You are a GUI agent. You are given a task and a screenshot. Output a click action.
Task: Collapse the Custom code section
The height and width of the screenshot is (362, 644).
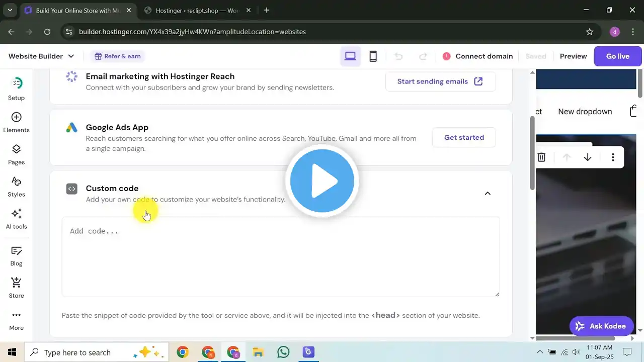[x=487, y=194]
